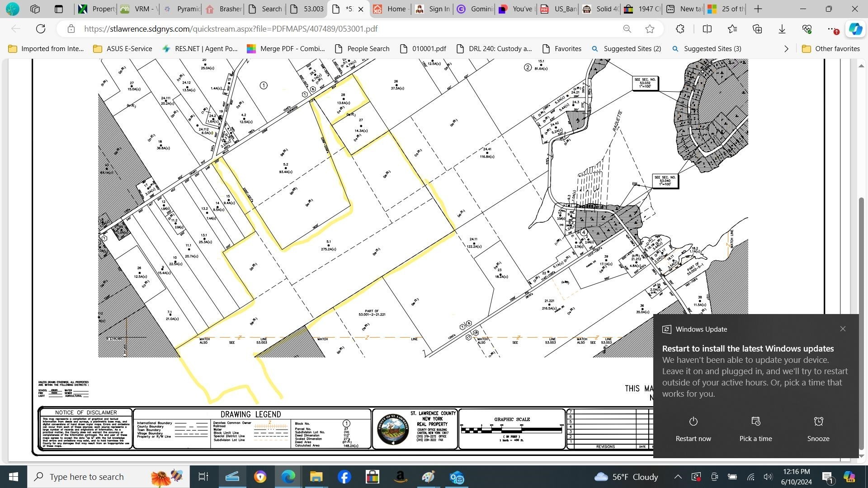Expand favorites bar overflow chevron
This screenshot has height=488, width=868.
786,49
